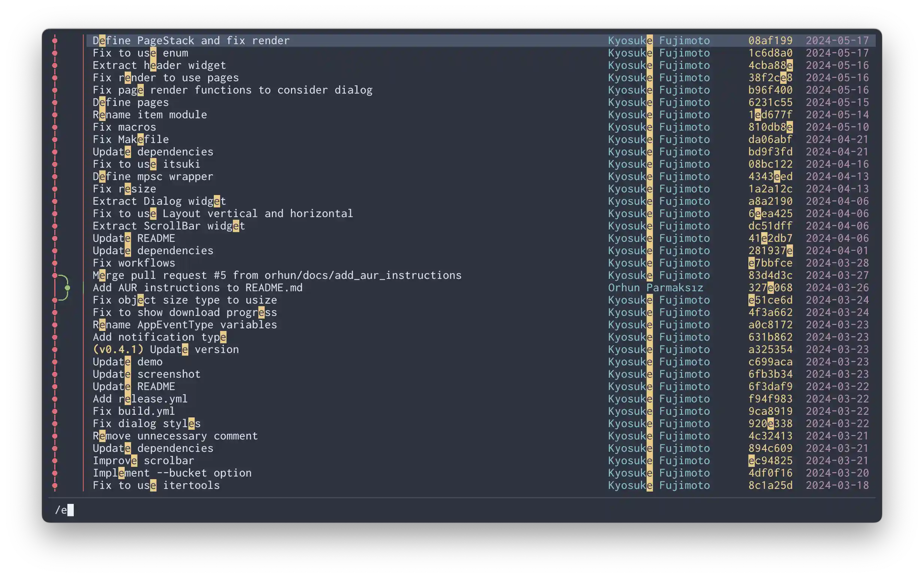Select commit Extract header widget
This screenshot has width=924, height=578.
[159, 66]
